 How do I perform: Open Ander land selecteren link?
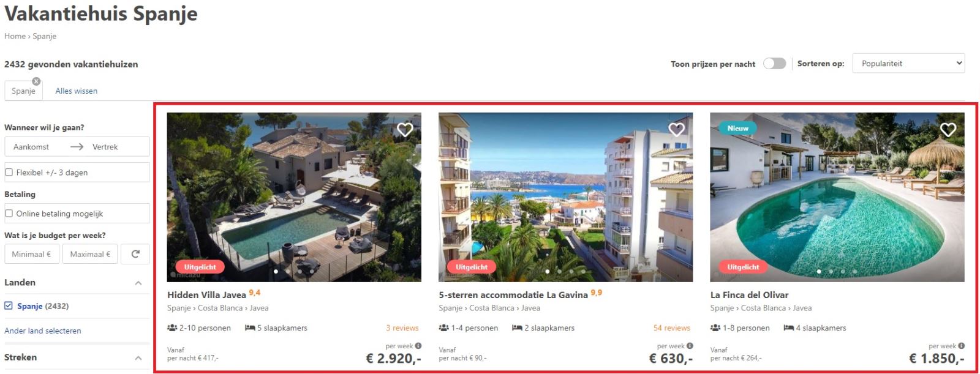[43, 331]
